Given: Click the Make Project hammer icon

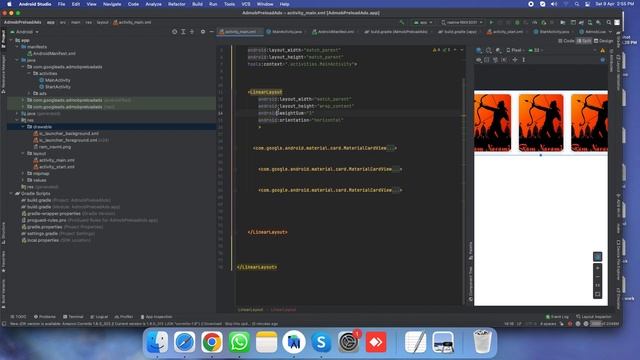Looking at the screenshot, I should 402,22.
